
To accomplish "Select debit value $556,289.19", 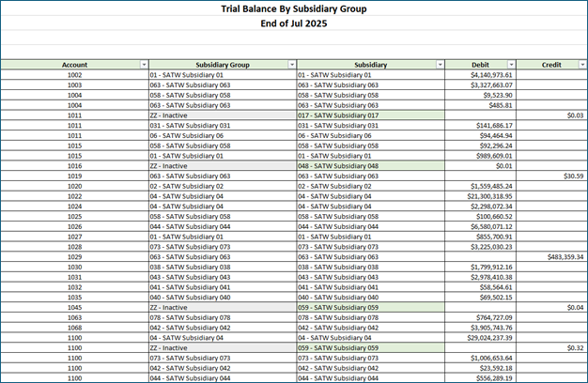I will (x=480, y=378).
